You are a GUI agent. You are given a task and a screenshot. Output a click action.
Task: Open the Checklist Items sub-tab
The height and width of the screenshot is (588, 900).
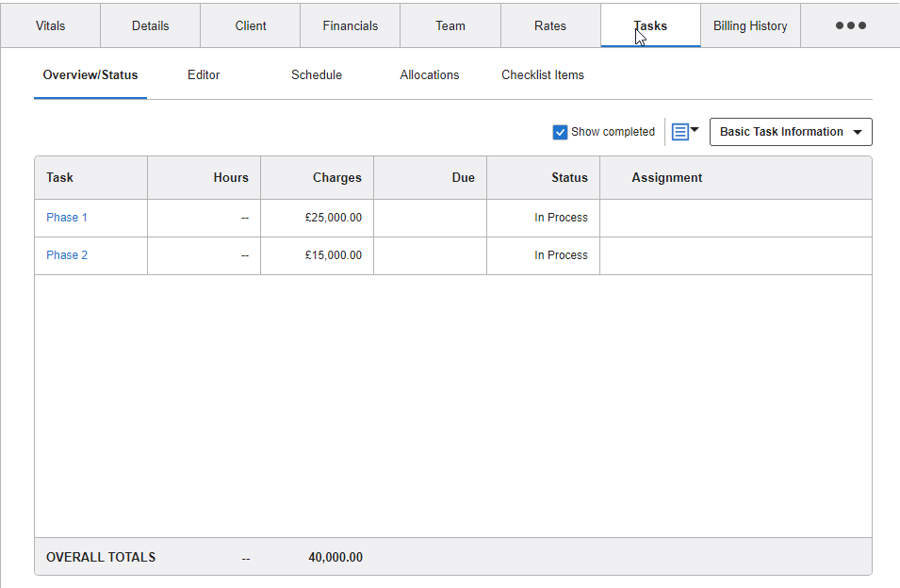543,75
